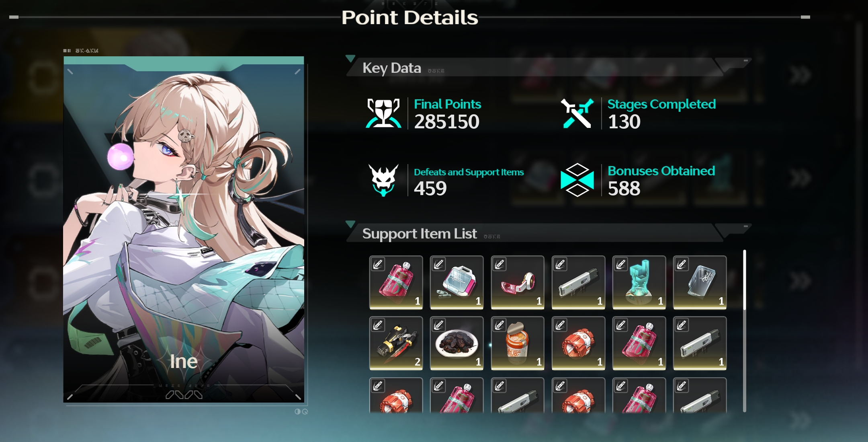Select the lunch box container support item
The height and width of the screenshot is (442, 868).
pos(457,282)
